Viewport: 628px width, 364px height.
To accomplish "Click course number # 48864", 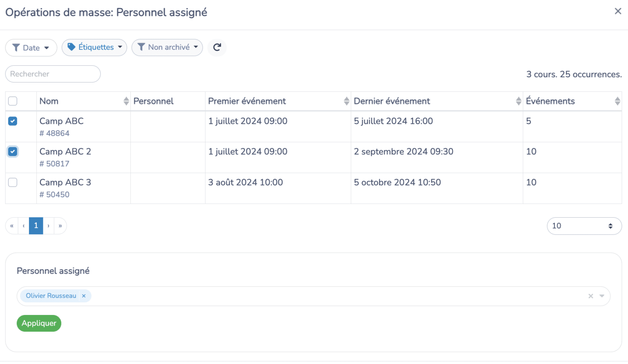I will 54,133.
